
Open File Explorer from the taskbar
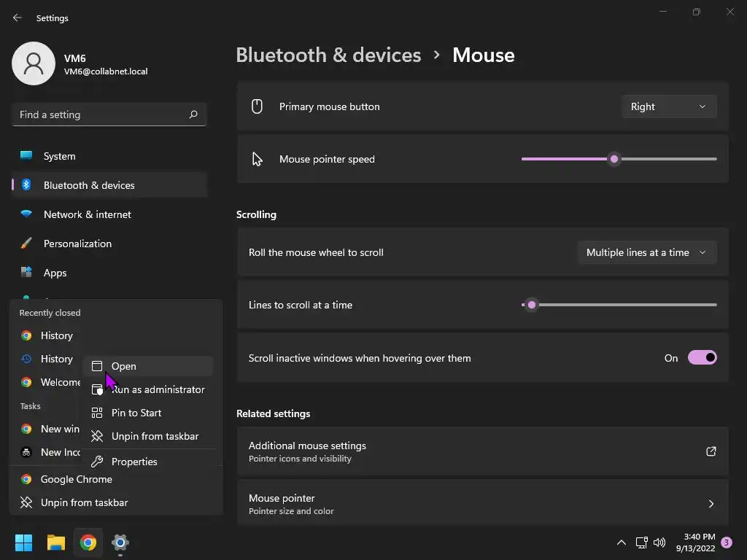pyautogui.click(x=56, y=542)
